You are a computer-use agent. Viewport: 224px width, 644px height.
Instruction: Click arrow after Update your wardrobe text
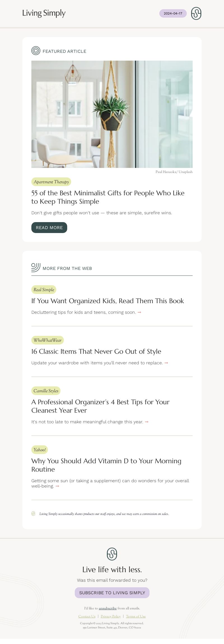[166, 363]
